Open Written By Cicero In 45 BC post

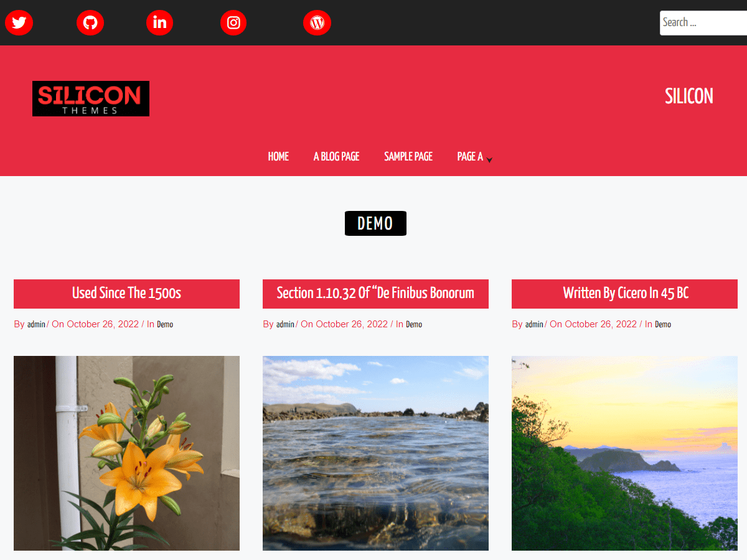coord(626,293)
